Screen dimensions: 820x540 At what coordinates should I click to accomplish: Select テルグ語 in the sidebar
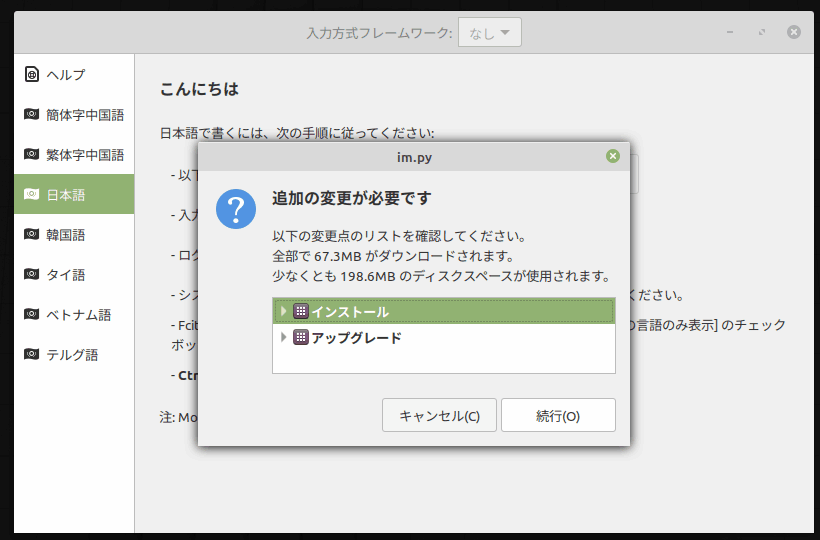[x=74, y=354]
